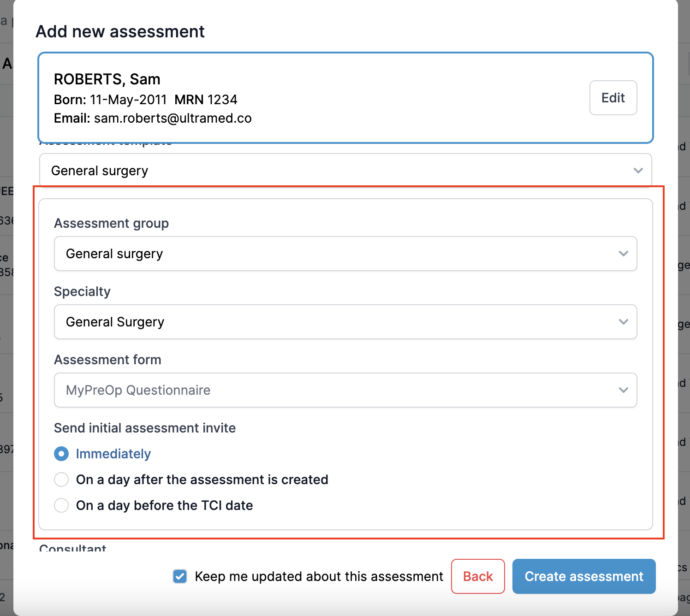This screenshot has width=690, height=616.
Task: Open the Specialty General Surgery dropdown
Action: tap(345, 322)
